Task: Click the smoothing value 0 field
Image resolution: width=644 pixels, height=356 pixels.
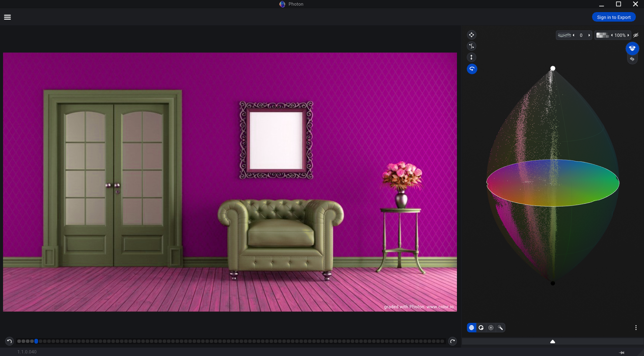Action: tap(581, 35)
